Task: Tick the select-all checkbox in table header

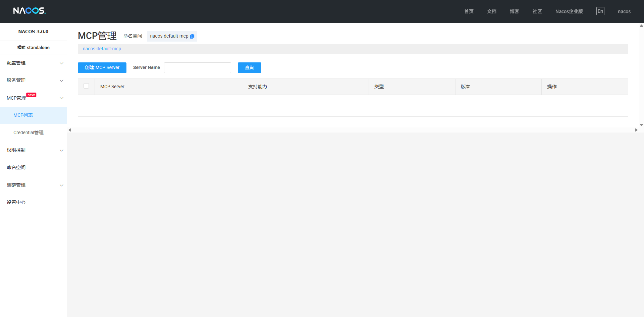Action: tap(86, 86)
